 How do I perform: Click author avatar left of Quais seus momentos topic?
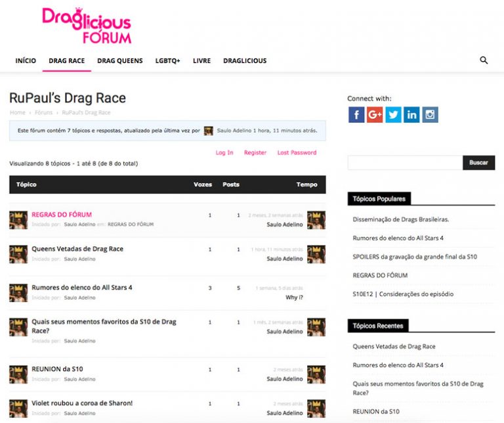point(18,327)
